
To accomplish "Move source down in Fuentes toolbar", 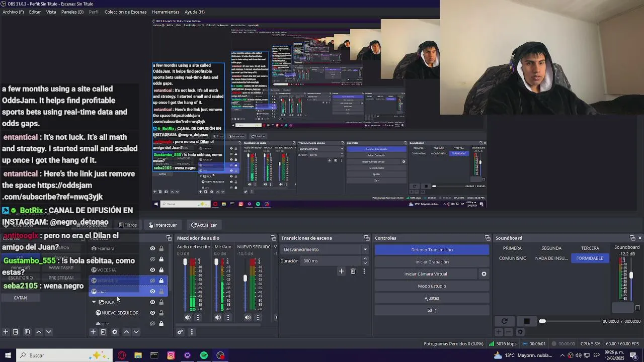I will (x=136, y=332).
